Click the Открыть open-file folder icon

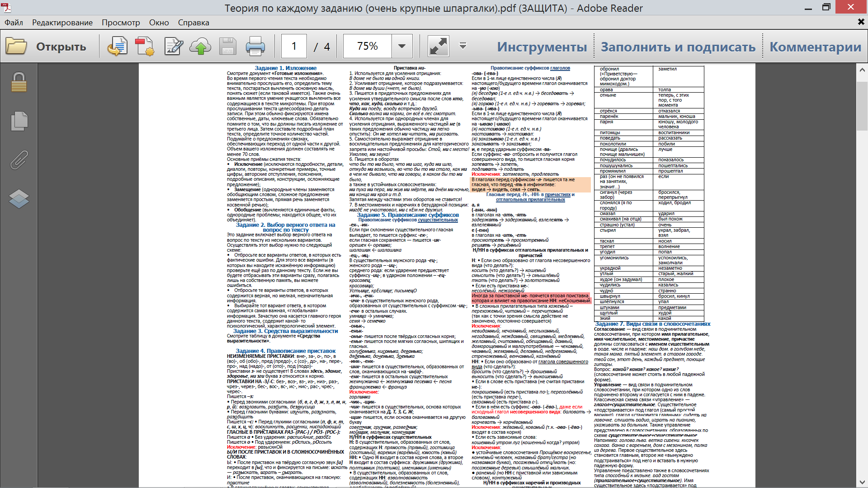(x=16, y=47)
